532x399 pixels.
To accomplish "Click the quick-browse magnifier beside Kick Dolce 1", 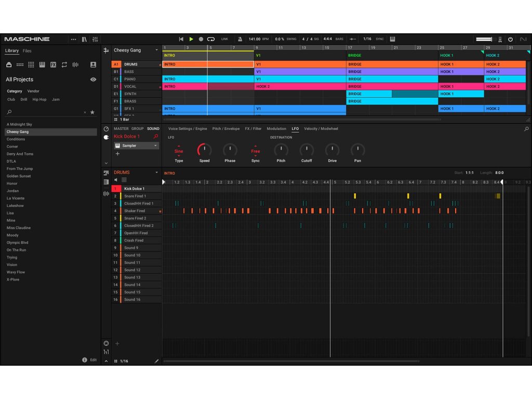I will [156, 137].
